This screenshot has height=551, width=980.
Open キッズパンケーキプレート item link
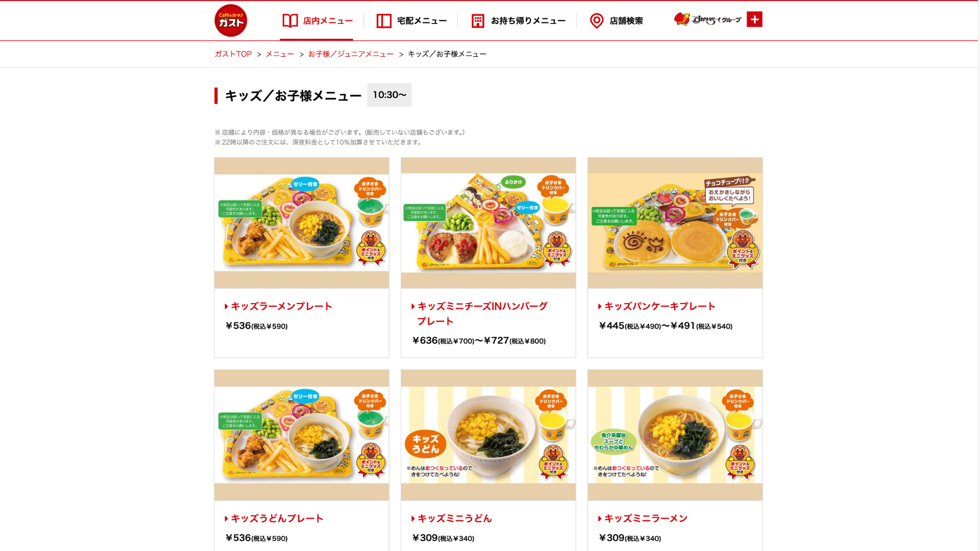click(x=660, y=306)
